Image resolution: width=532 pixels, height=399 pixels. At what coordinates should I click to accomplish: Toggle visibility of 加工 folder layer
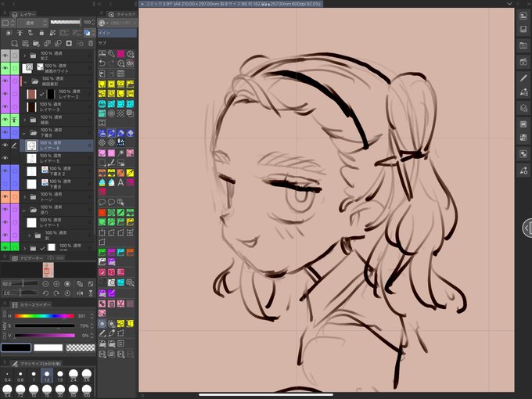pyautogui.click(x=5, y=56)
